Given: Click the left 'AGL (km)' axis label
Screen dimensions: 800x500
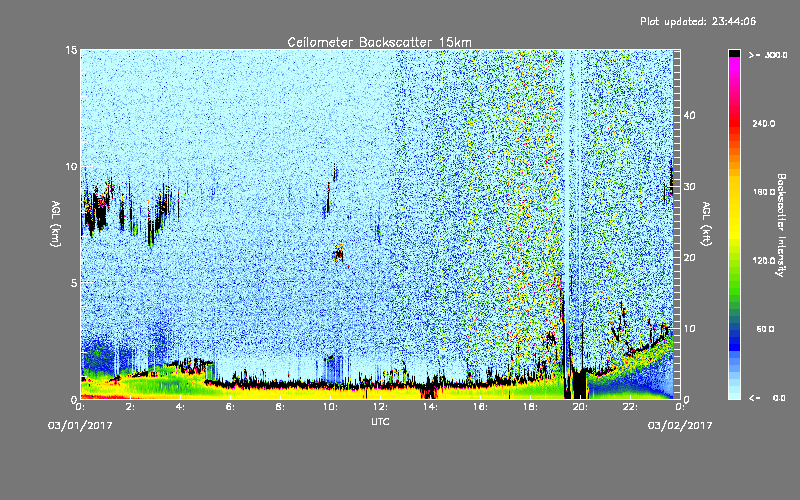Looking at the screenshot, I should click(56, 223).
